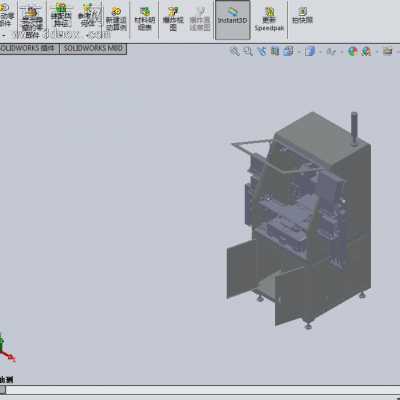Toggle the Section View icon
This screenshot has width=400, height=400.
(275, 51)
